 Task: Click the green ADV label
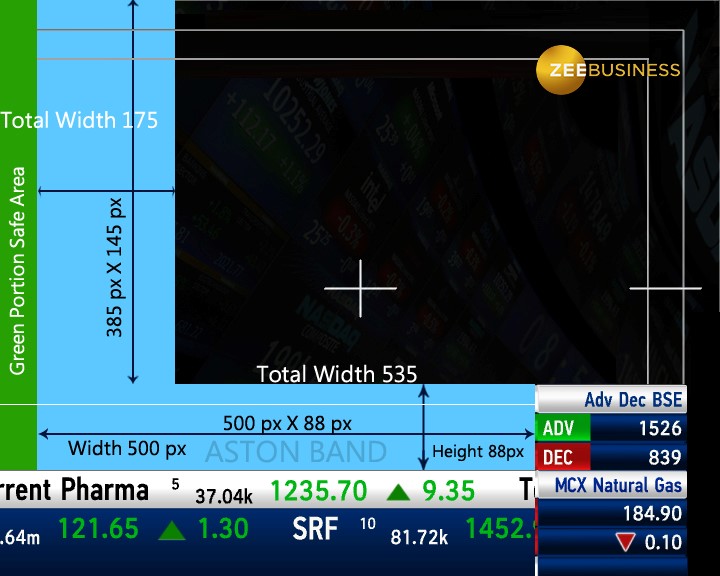point(563,429)
